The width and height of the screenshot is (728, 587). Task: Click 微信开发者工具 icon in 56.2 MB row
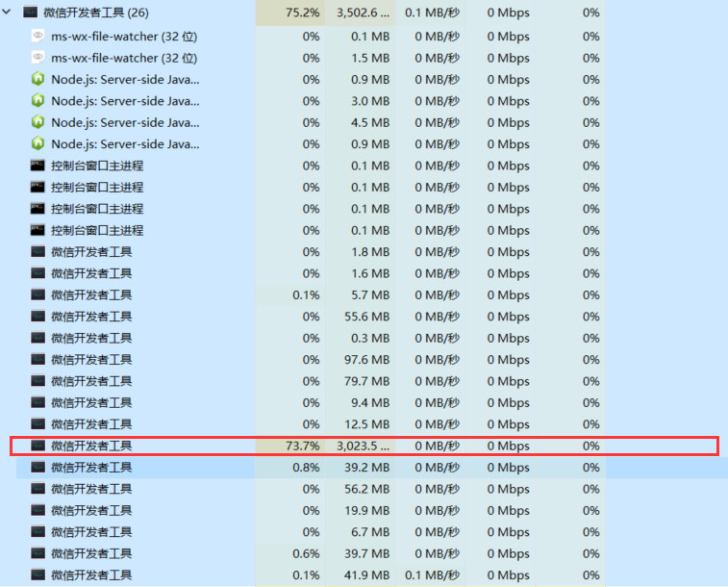[x=38, y=489]
